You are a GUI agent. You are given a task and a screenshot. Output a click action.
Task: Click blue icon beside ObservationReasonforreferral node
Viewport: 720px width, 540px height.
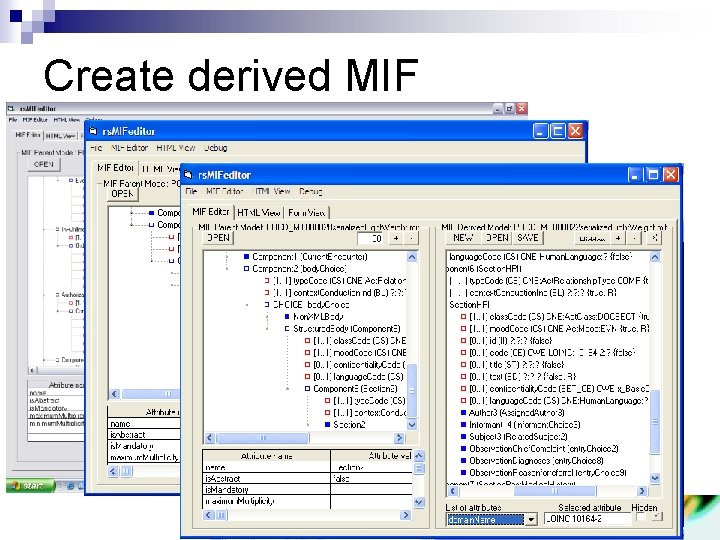(463, 472)
